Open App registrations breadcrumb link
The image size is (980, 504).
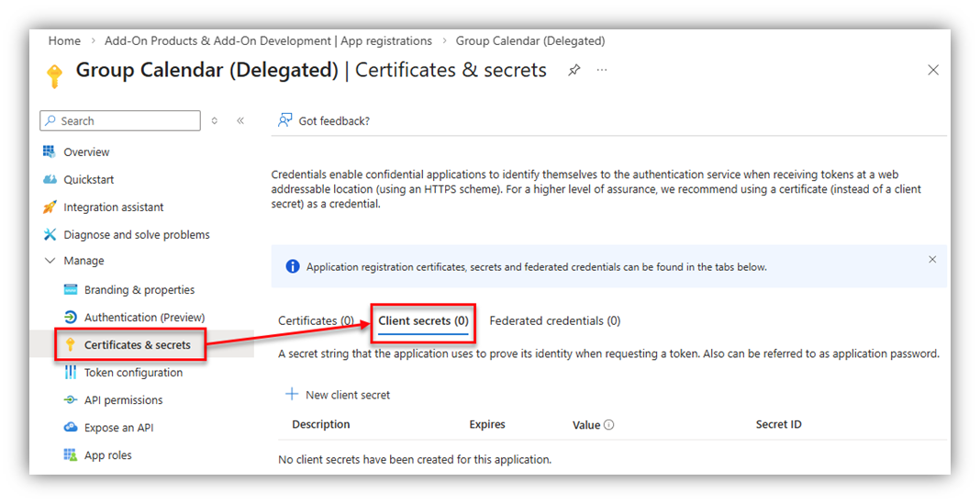[x=268, y=41]
